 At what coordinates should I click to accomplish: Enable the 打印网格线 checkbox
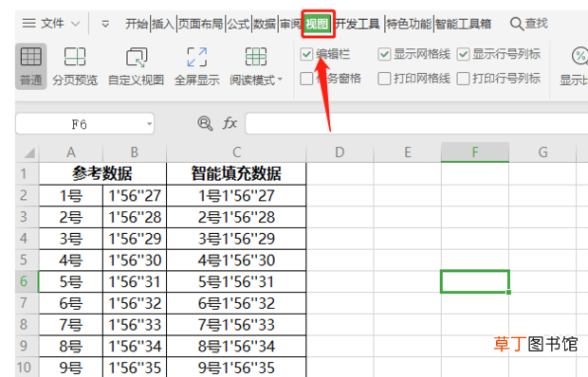click(x=384, y=79)
